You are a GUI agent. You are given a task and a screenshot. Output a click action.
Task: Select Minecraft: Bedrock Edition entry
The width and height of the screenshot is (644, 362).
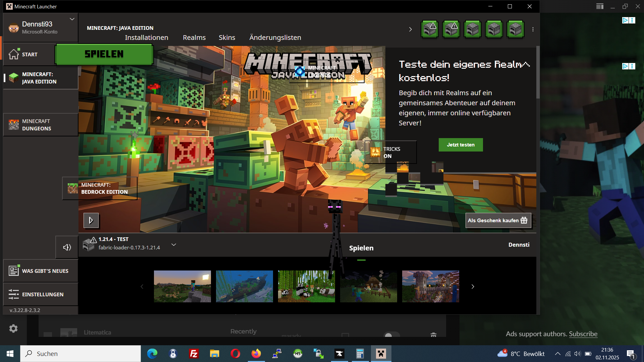click(100, 188)
